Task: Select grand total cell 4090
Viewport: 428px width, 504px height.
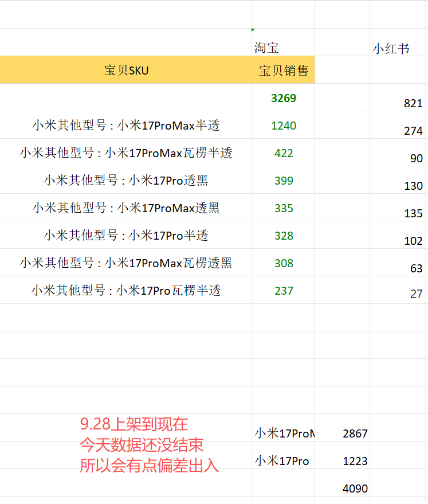Action: (342, 482)
